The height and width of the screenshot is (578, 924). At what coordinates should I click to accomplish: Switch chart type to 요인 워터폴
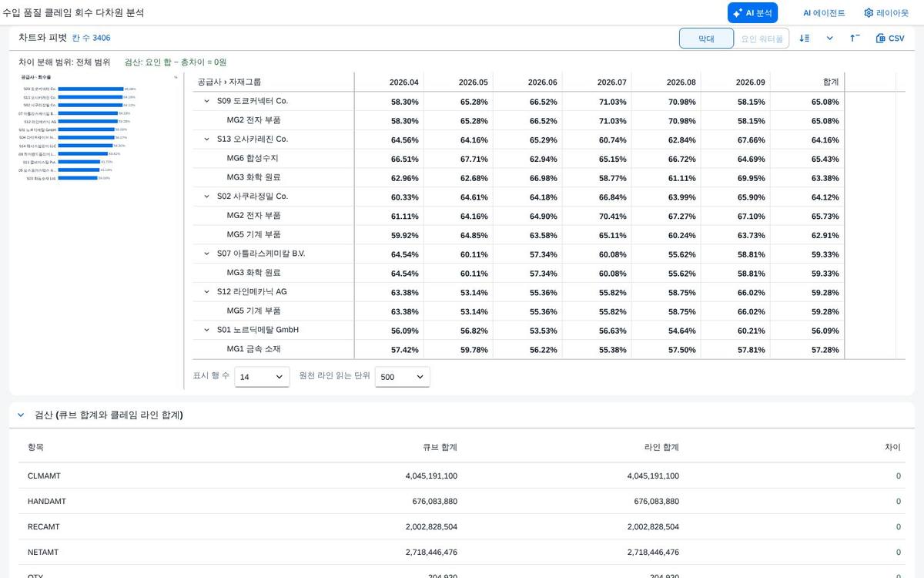[x=762, y=39]
